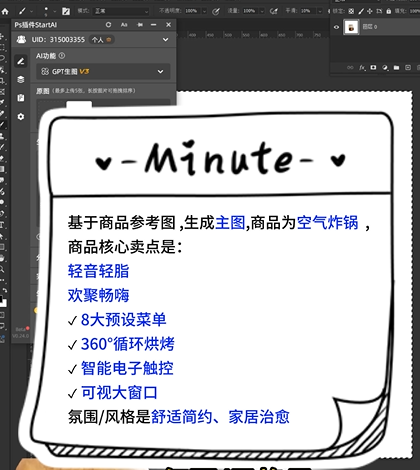The width and height of the screenshot is (420, 470).
Task: Click the info icon beside AI功能
Action: [62, 56]
